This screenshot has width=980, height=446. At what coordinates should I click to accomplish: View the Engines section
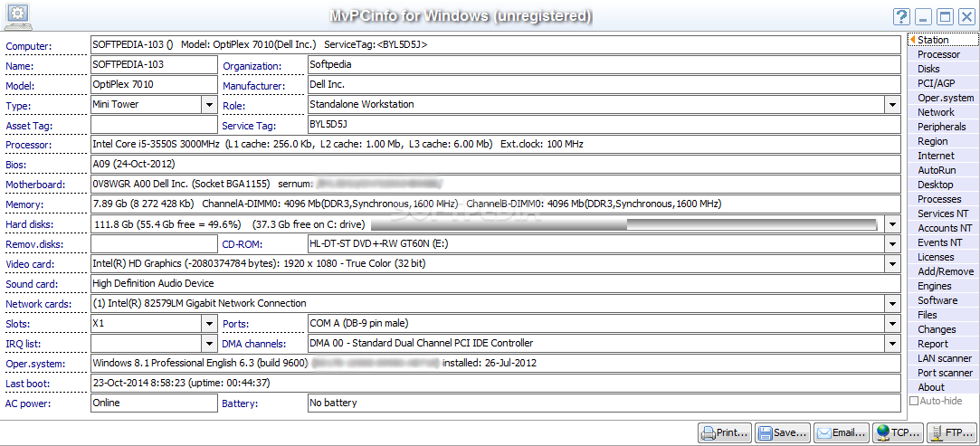943,286
